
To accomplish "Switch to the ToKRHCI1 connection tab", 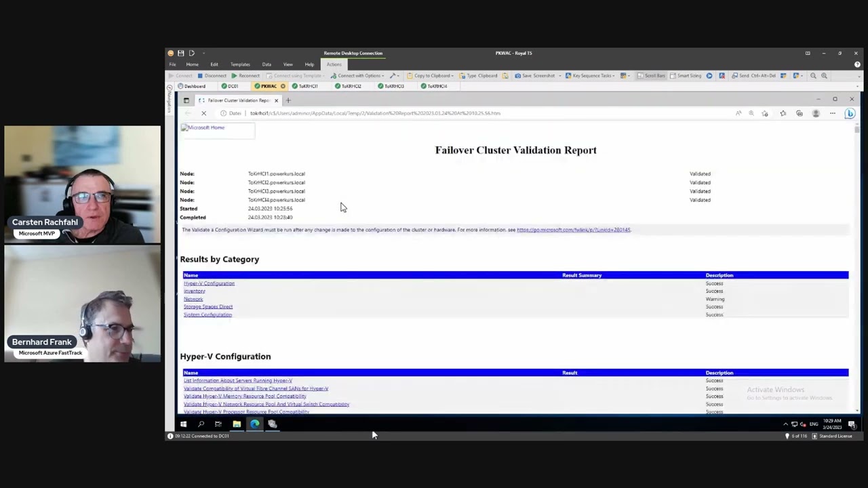I will pyautogui.click(x=304, y=86).
